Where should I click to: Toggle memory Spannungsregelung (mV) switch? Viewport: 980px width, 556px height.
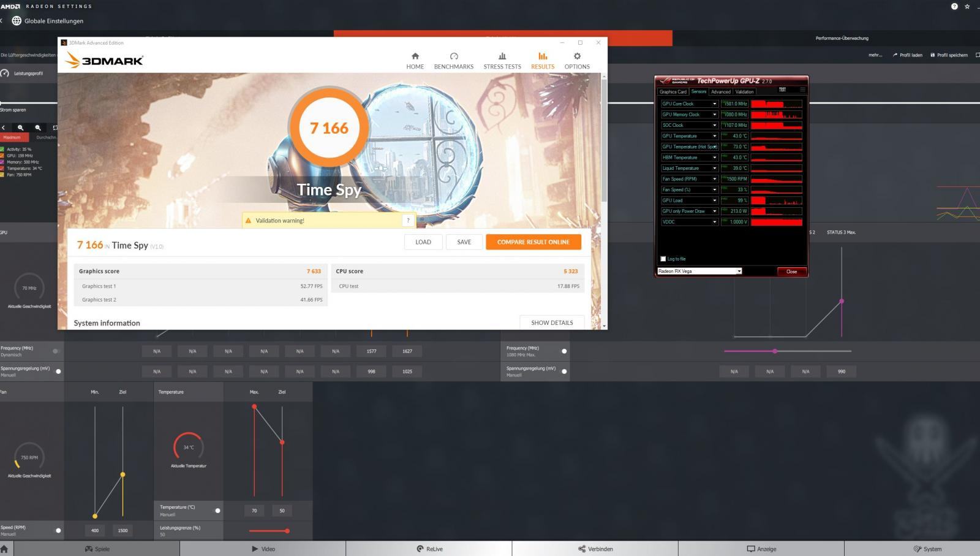pyautogui.click(x=563, y=371)
